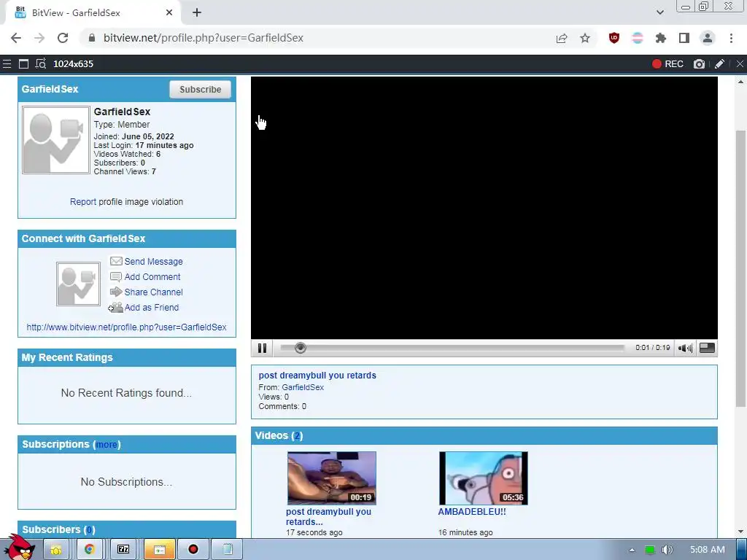Open a new tab with the plus button

(x=197, y=13)
